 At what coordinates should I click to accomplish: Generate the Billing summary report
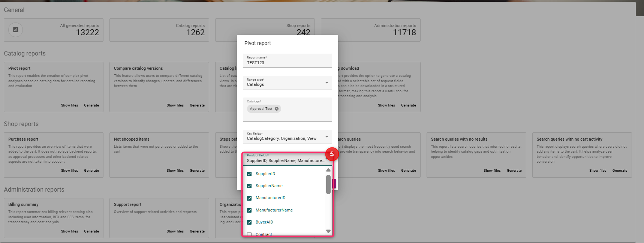click(91, 231)
